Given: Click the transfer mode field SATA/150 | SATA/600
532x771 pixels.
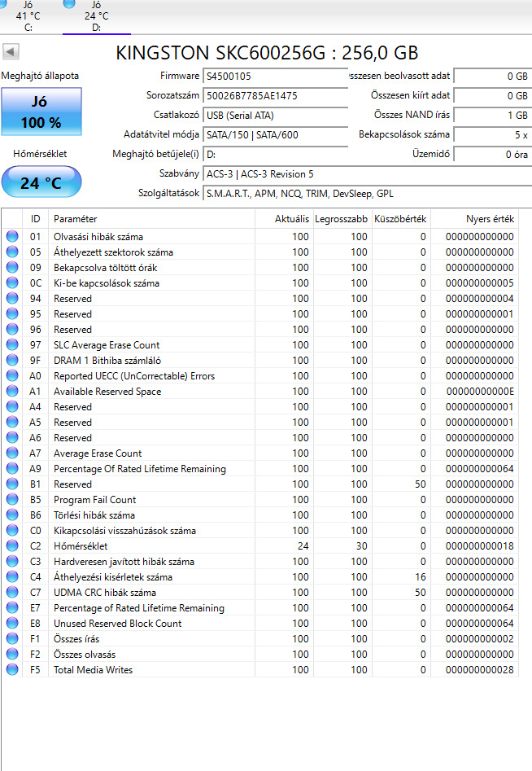Looking at the screenshot, I should [275, 135].
